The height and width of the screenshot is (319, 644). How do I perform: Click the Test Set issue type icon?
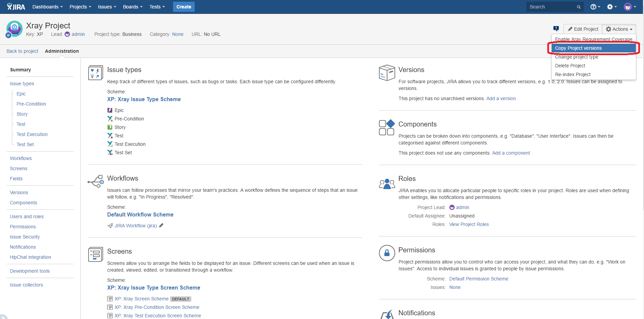pos(110,153)
